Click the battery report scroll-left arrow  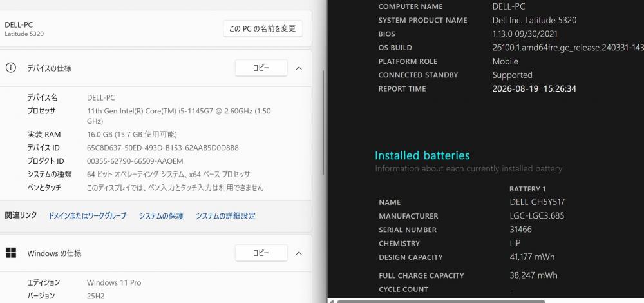tap(331, 301)
